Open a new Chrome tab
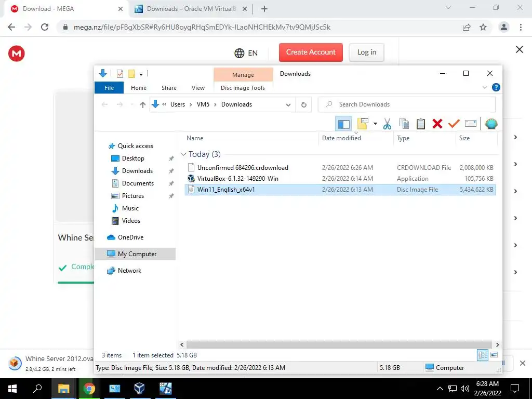The width and height of the screenshot is (532, 399). 264,9
